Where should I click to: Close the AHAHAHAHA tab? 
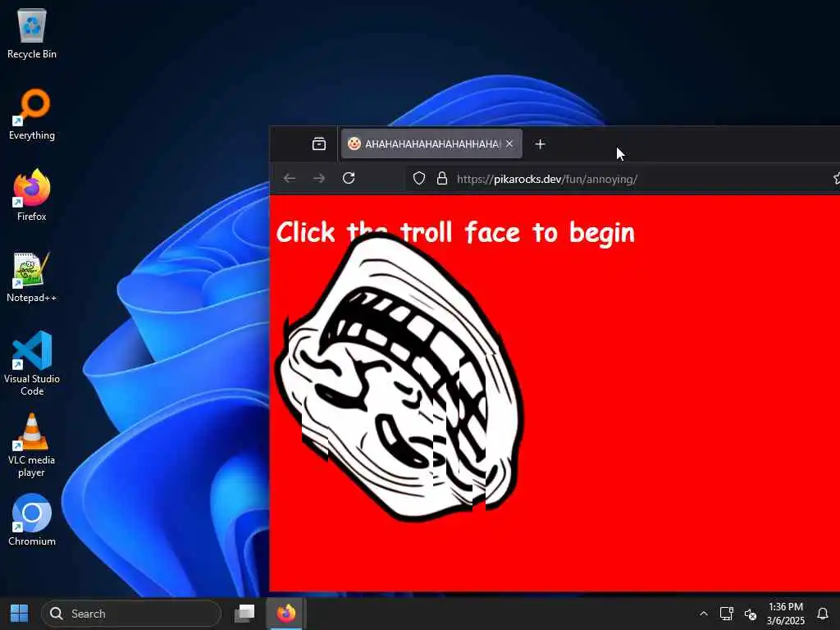pos(509,144)
